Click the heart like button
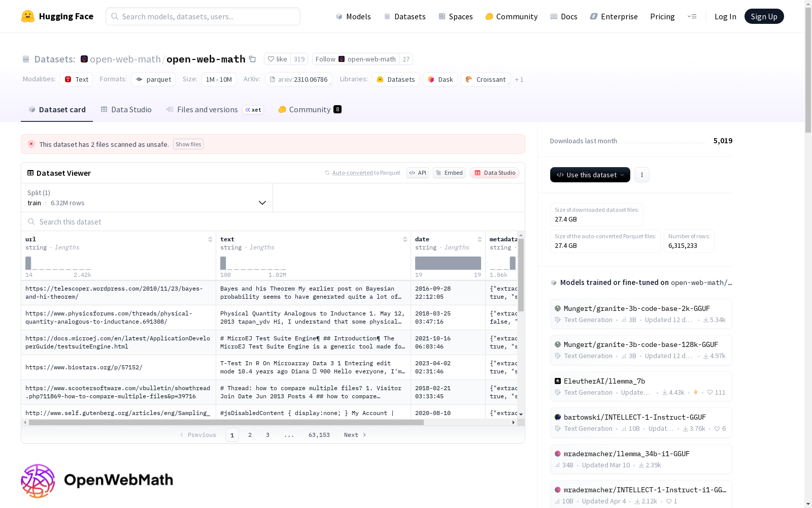The height and width of the screenshot is (508, 812). point(278,59)
